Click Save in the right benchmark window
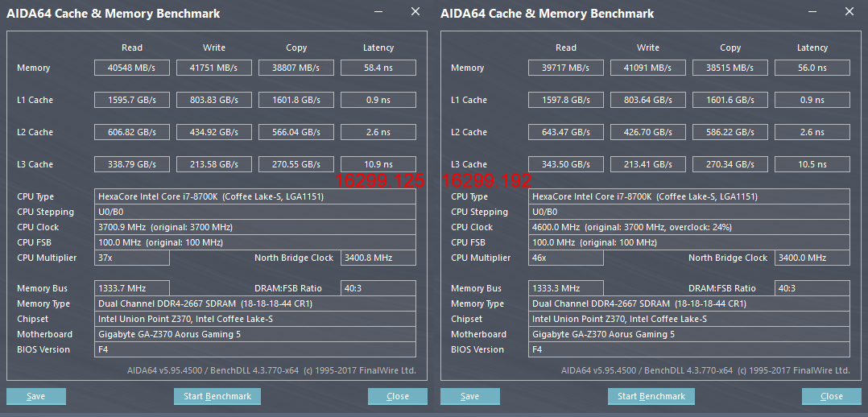The width and height of the screenshot is (868, 417). tap(470, 396)
